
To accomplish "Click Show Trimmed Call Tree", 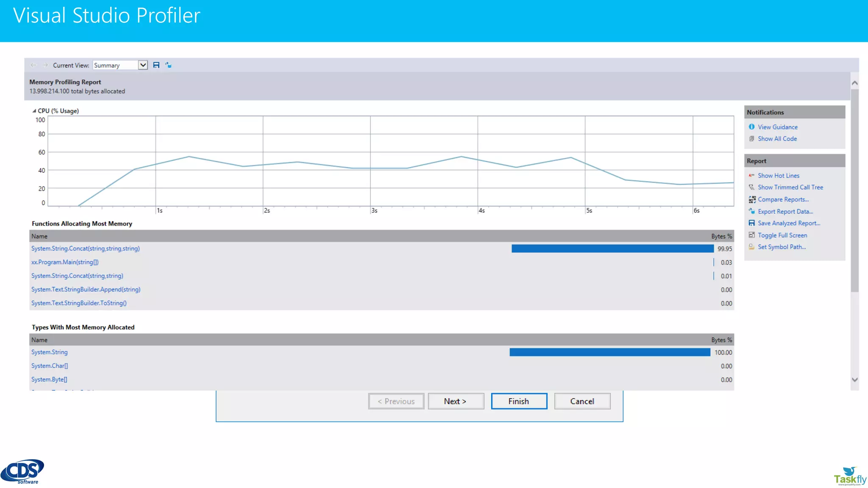I will [790, 187].
